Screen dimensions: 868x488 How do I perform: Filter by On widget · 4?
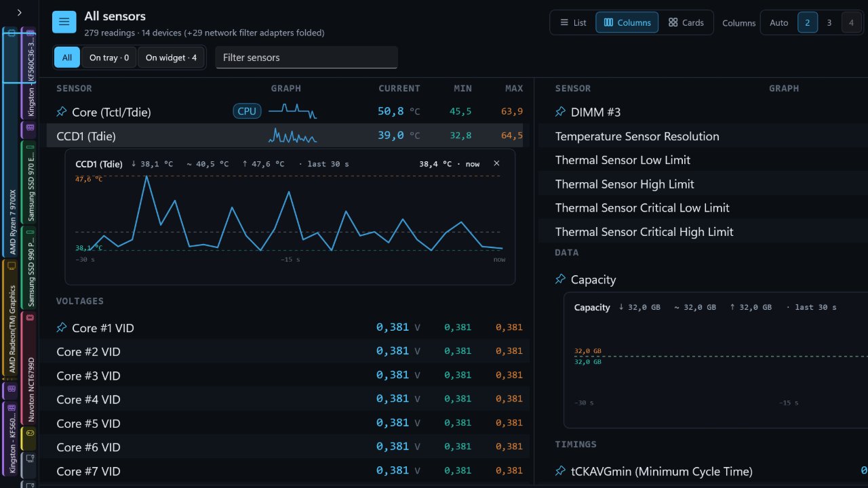click(x=171, y=58)
